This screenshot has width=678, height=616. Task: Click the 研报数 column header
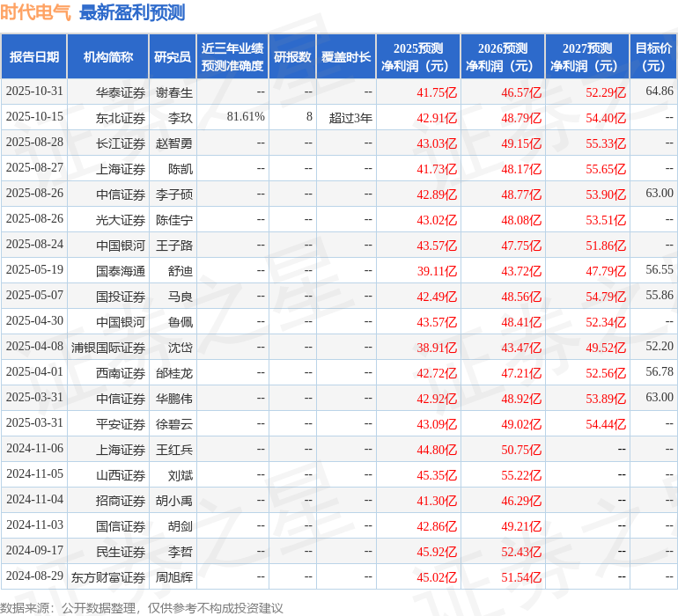tap(292, 57)
